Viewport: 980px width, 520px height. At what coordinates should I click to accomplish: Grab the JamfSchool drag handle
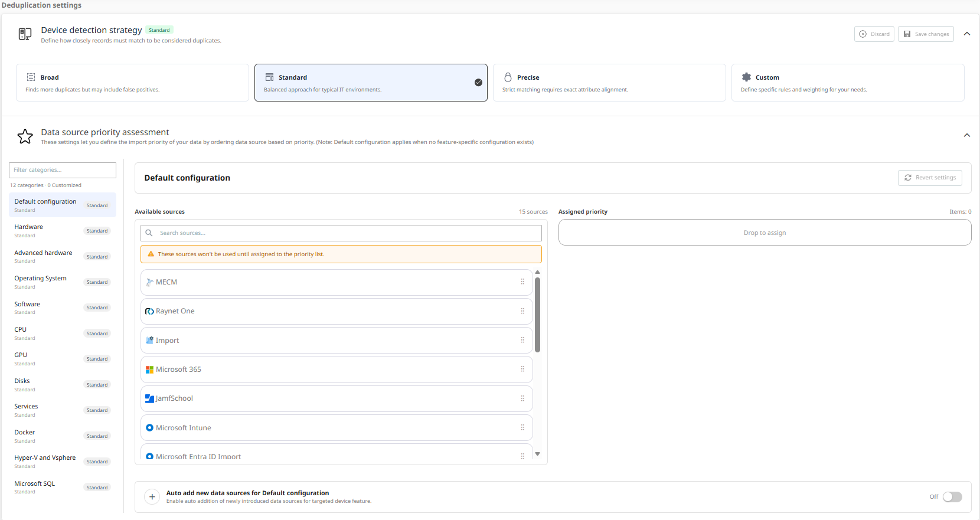522,398
